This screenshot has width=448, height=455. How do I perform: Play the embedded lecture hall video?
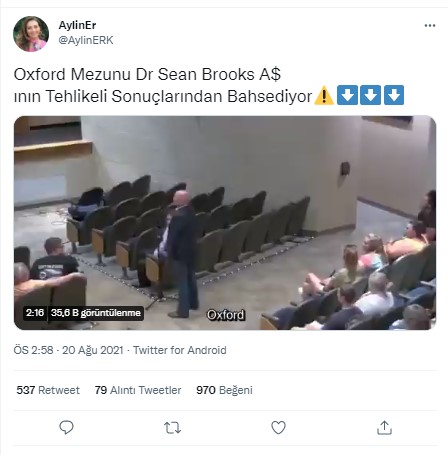pyautogui.click(x=225, y=223)
